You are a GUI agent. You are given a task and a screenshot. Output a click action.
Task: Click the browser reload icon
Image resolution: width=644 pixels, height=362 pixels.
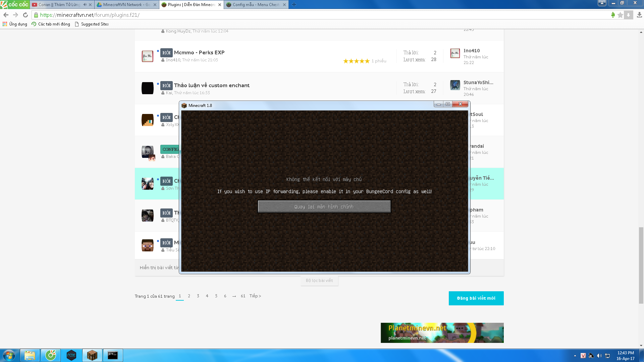tap(25, 15)
